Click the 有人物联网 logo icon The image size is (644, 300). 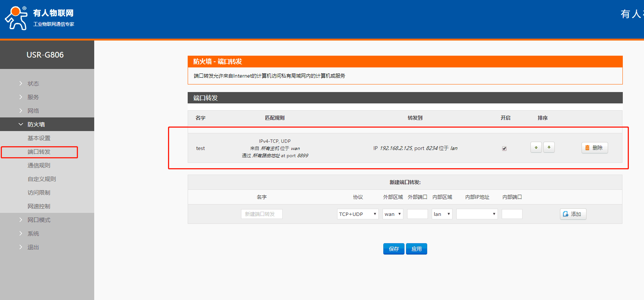click(x=16, y=18)
